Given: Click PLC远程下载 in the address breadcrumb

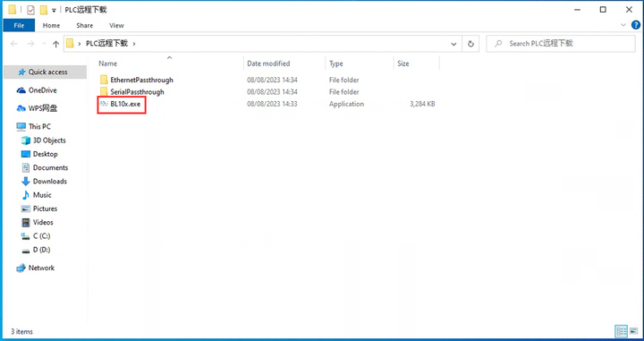Looking at the screenshot, I should pyautogui.click(x=106, y=44).
